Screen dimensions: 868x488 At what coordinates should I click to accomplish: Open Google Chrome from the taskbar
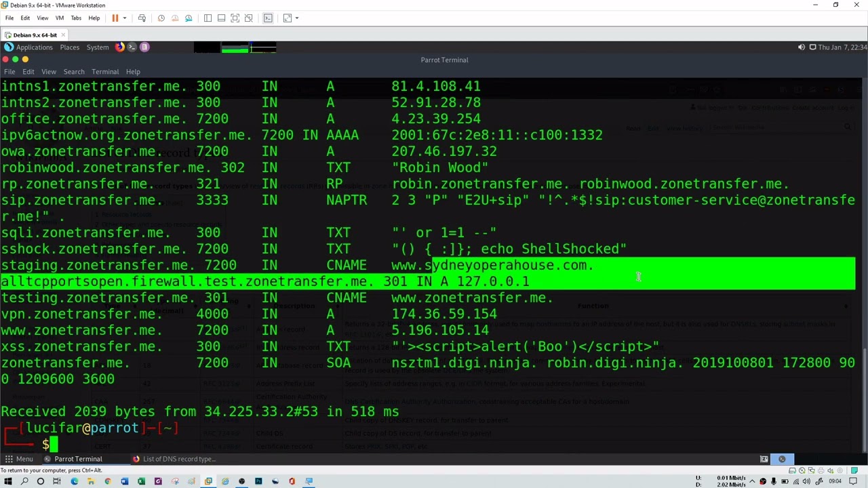(108, 481)
